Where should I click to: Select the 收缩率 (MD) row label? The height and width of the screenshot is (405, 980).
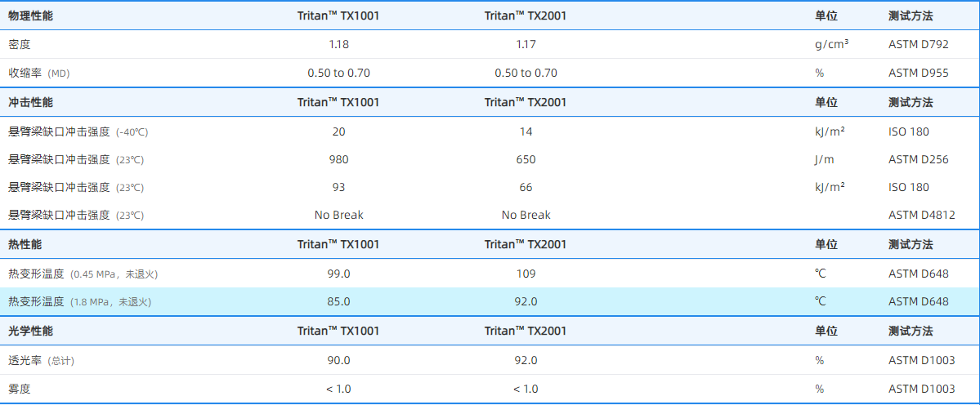[38, 73]
